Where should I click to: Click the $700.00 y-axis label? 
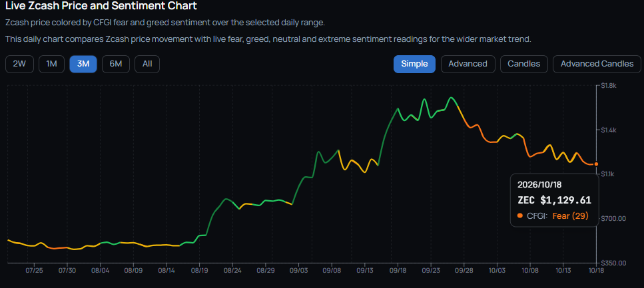point(613,218)
